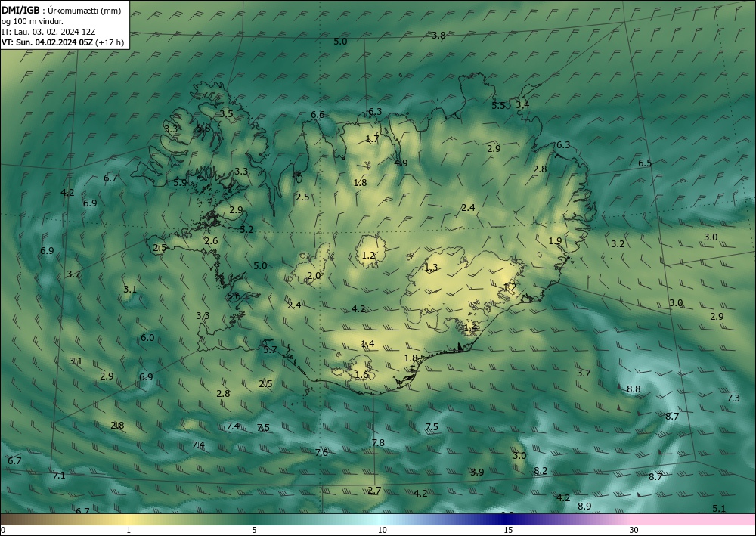Click the 7.1 value in the lower left
The height and width of the screenshot is (536, 756).
(x=59, y=476)
